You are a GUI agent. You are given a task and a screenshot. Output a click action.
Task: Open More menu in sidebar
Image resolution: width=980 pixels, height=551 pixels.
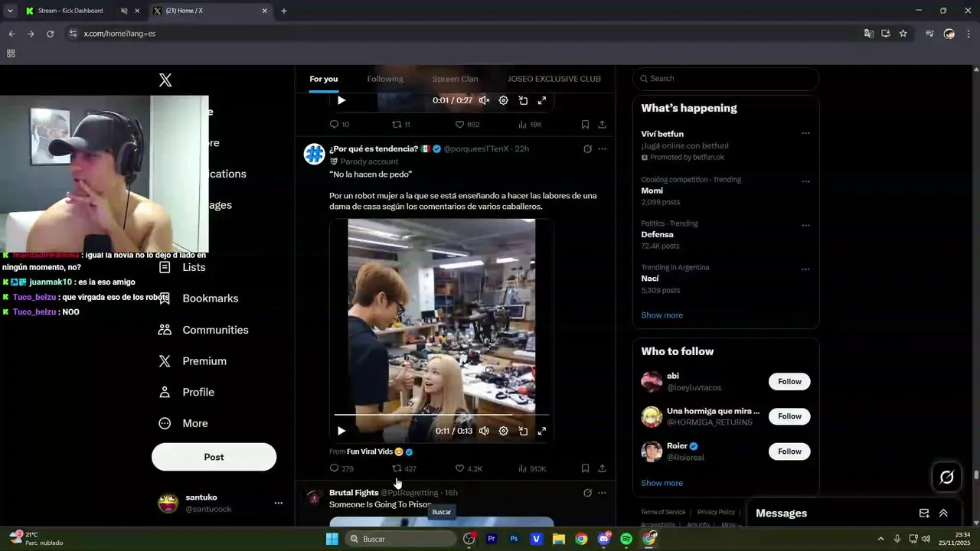tap(184, 423)
